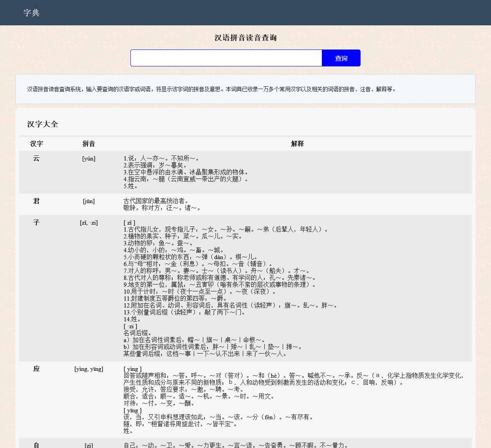Click the 古代国家的最高统治者 explanation text
Image resolution: width=491 pixels, height=448 pixels.
[x=156, y=201]
